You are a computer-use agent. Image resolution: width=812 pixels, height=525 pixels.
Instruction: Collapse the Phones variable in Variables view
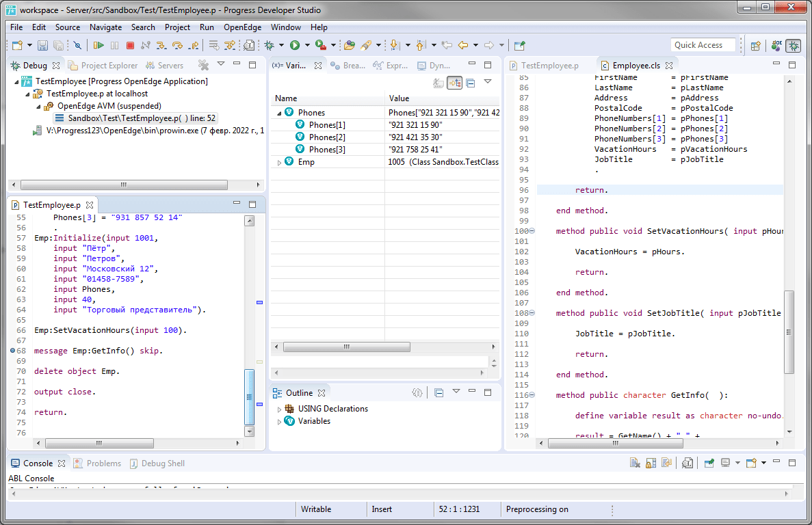[x=279, y=113]
